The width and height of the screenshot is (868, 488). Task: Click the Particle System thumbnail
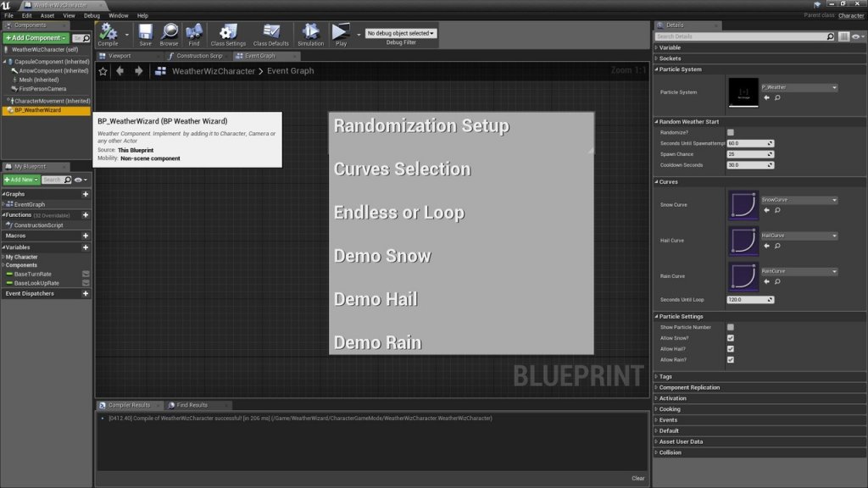coord(743,92)
